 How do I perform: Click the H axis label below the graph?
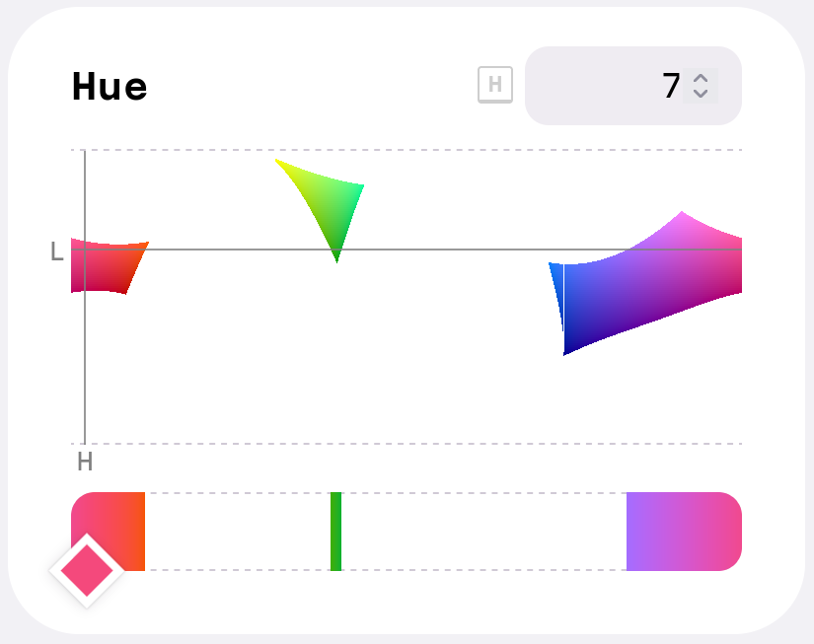tap(86, 460)
